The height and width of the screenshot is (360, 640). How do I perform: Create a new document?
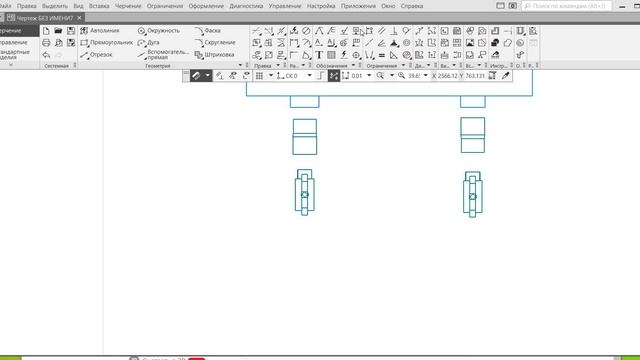(46, 31)
